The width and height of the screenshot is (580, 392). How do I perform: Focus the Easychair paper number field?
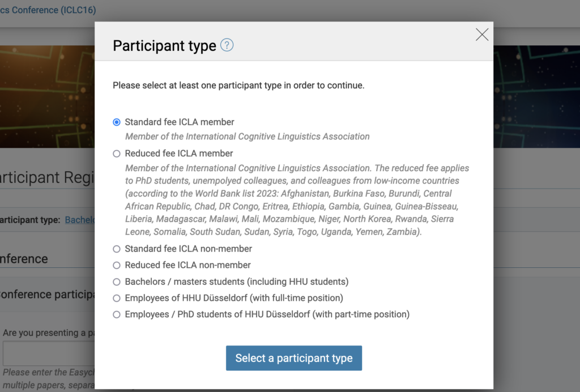pos(49,353)
